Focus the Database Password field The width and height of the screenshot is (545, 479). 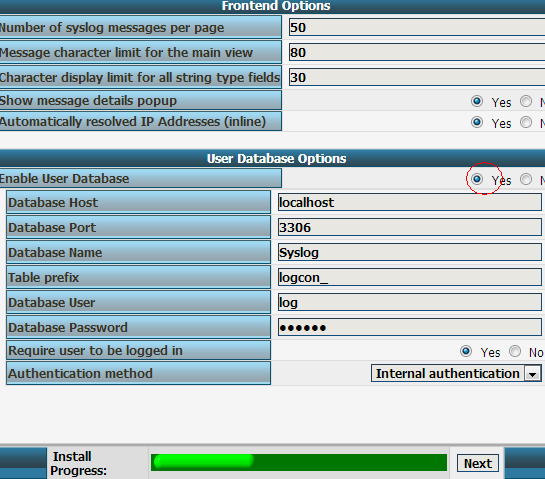409,327
